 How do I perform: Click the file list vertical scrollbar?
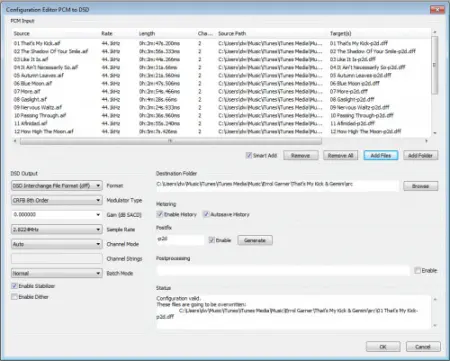434,65
